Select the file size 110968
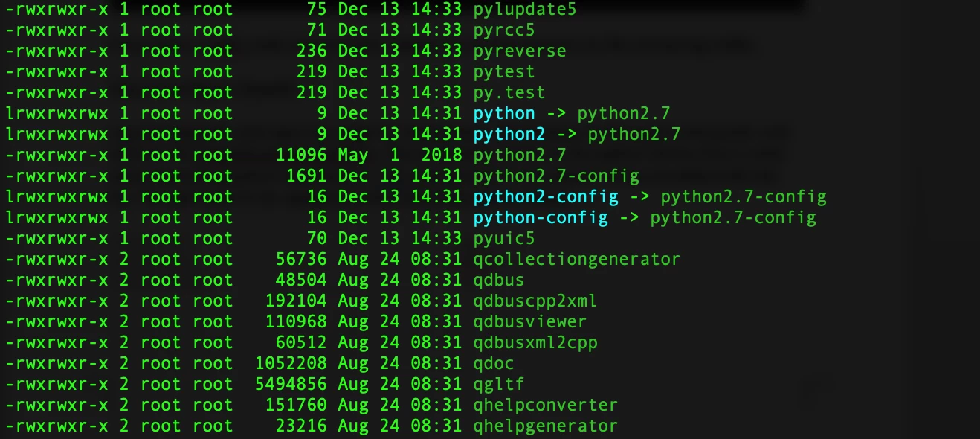 (297, 322)
